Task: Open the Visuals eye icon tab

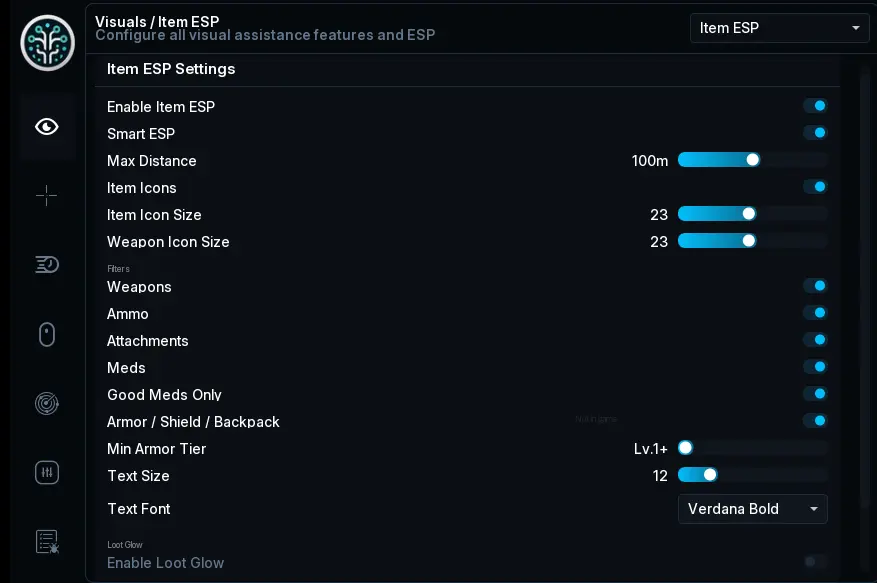Action: click(x=46, y=127)
